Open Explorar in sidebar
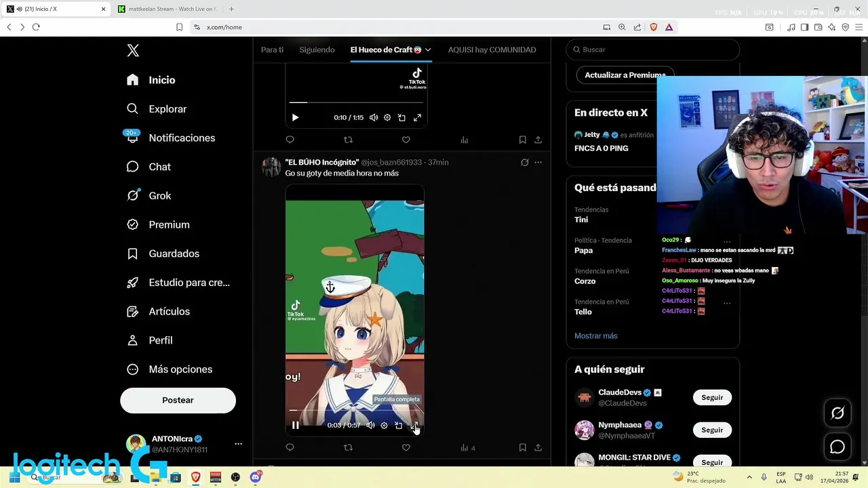 (157, 109)
